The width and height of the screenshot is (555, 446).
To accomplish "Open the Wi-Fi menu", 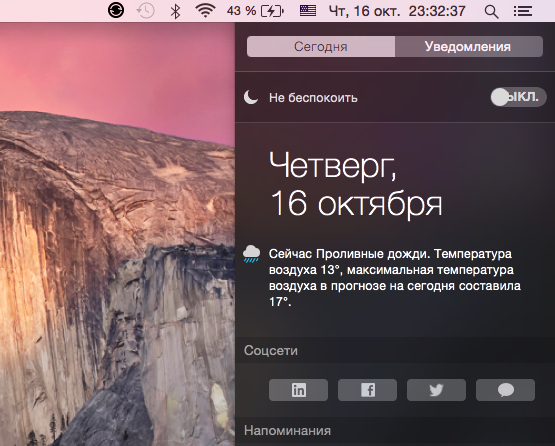I will [205, 11].
